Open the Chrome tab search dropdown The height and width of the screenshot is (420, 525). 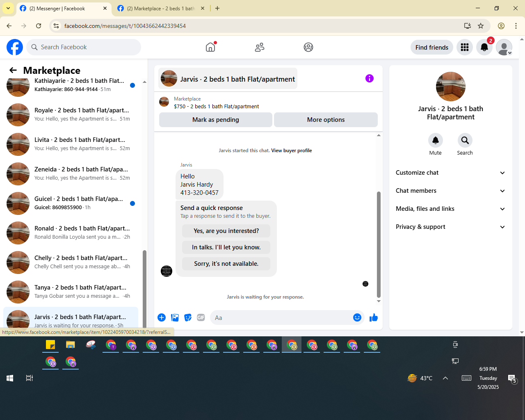coord(8,8)
